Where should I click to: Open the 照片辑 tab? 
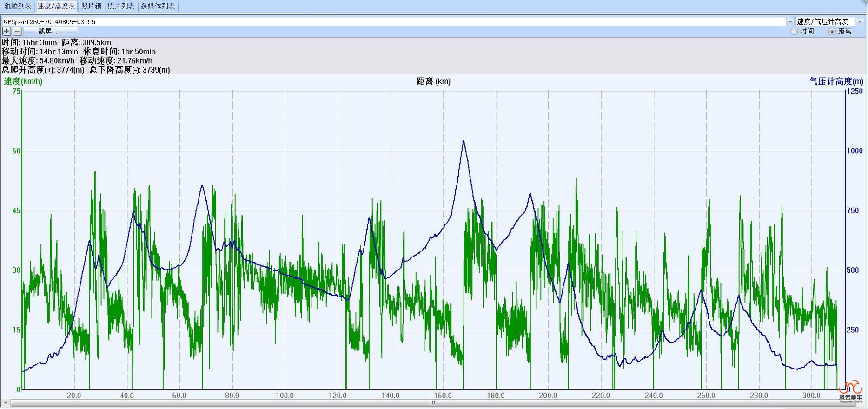tap(91, 6)
